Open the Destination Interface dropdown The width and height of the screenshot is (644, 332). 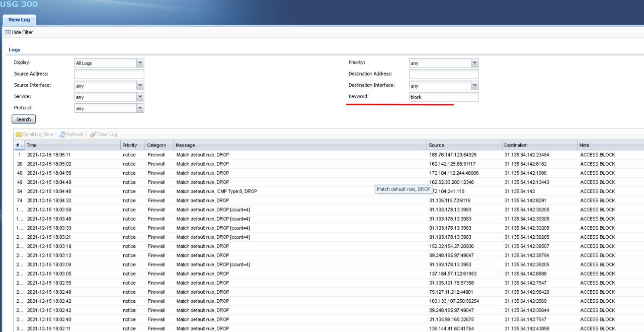point(475,86)
